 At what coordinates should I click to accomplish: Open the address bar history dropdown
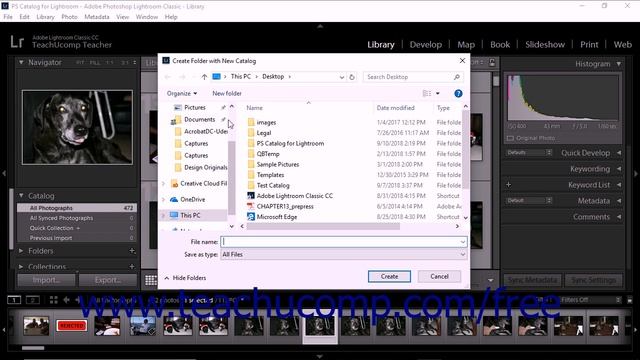coord(342,77)
